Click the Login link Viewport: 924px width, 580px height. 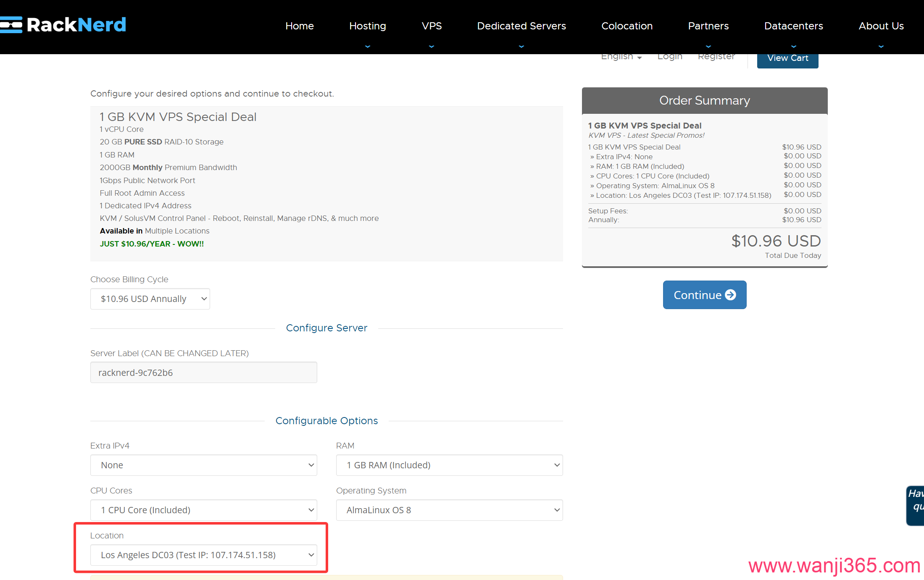tap(670, 57)
